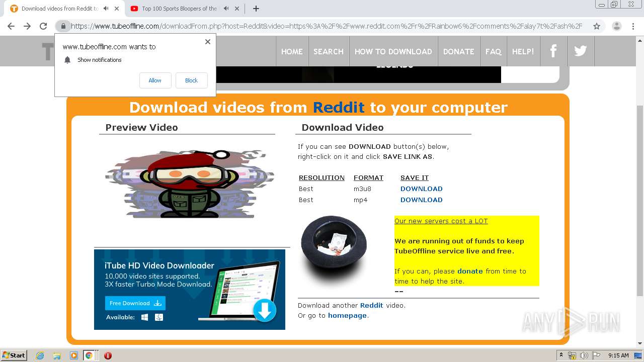Open the DONATE menu item
644x362 pixels.
click(x=459, y=51)
